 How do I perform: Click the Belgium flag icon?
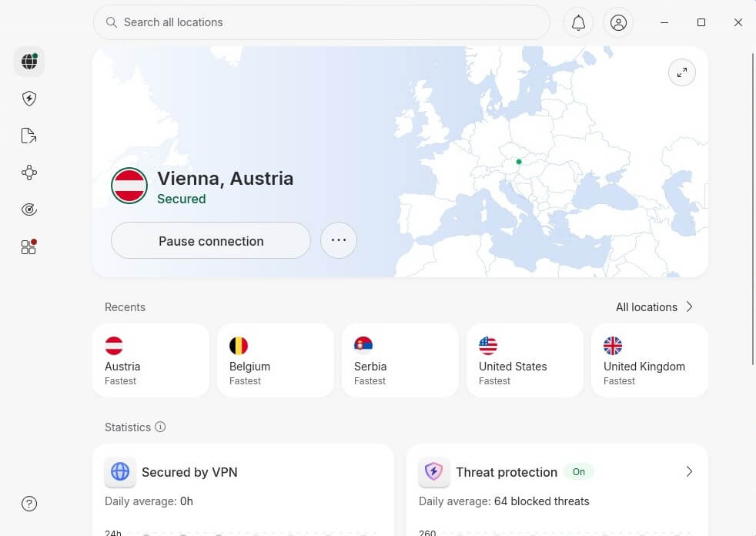(x=239, y=346)
